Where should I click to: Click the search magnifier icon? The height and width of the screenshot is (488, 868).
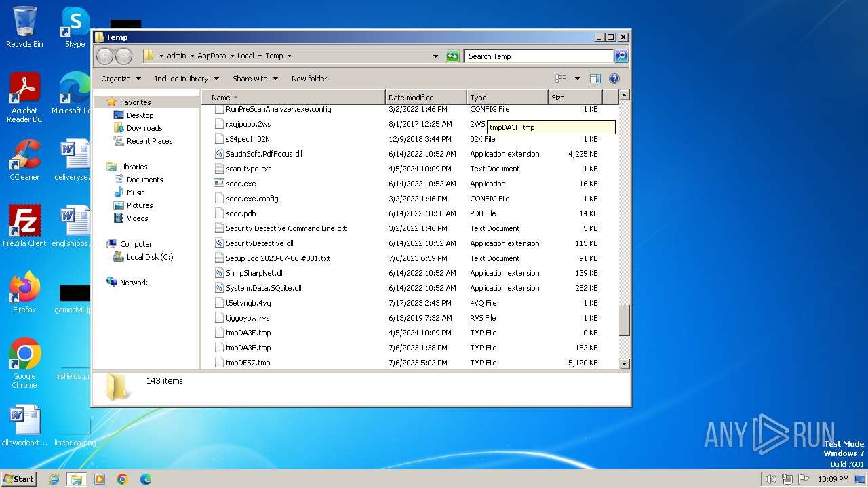[621, 56]
